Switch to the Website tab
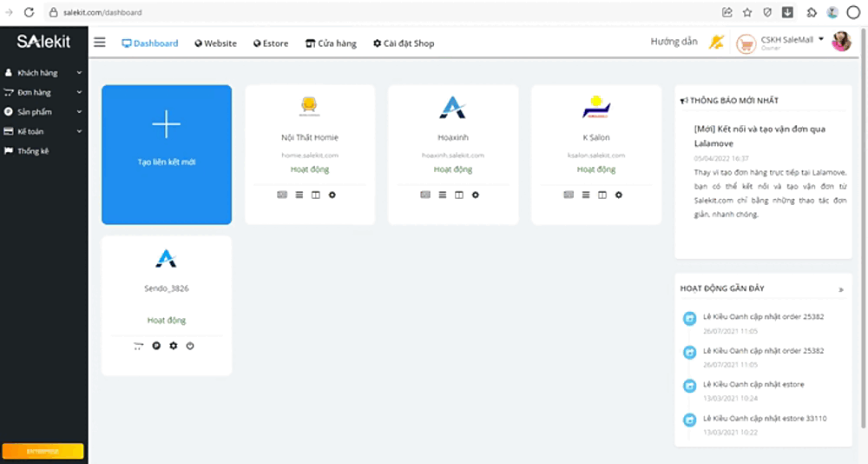Screen dimensions: 868x464 [x=215, y=43]
